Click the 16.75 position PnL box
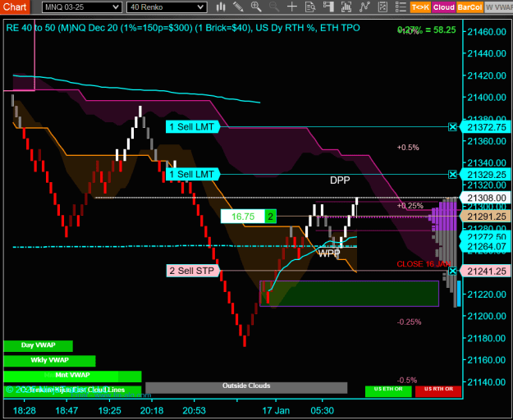Image resolution: width=513 pixels, height=420 pixels. pos(243,217)
